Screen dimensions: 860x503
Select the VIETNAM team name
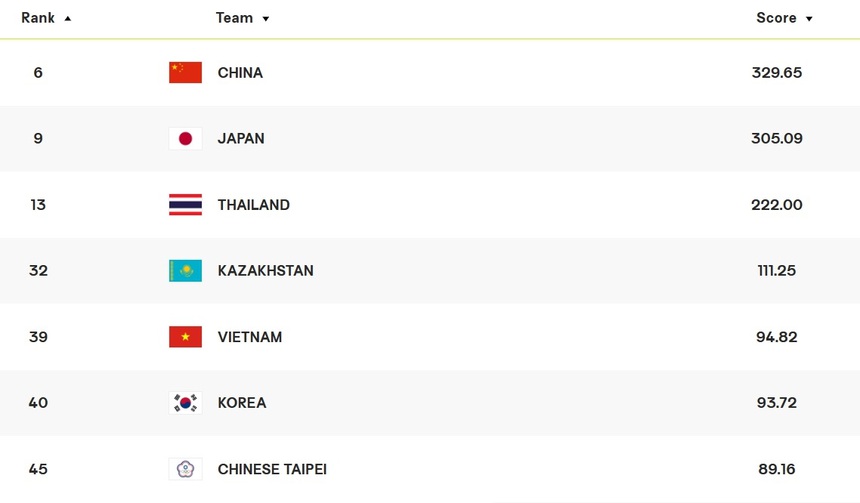[x=250, y=337]
